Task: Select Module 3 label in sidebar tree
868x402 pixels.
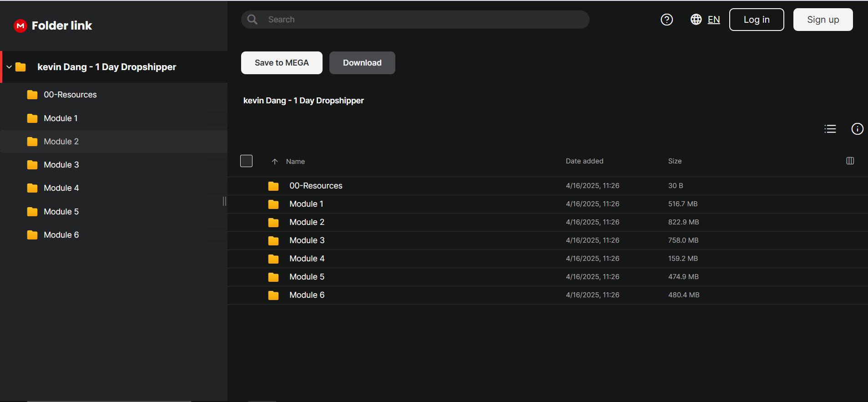Action: (x=61, y=165)
